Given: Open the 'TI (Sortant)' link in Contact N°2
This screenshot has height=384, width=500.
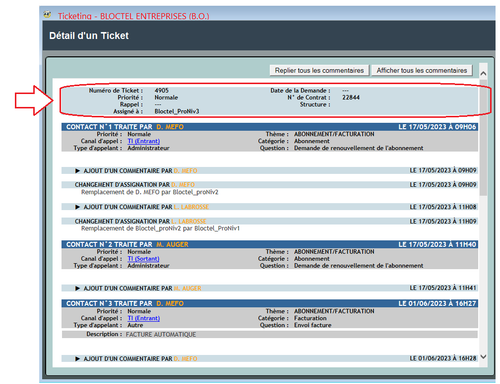Looking at the screenshot, I should [x=143, y=259].
